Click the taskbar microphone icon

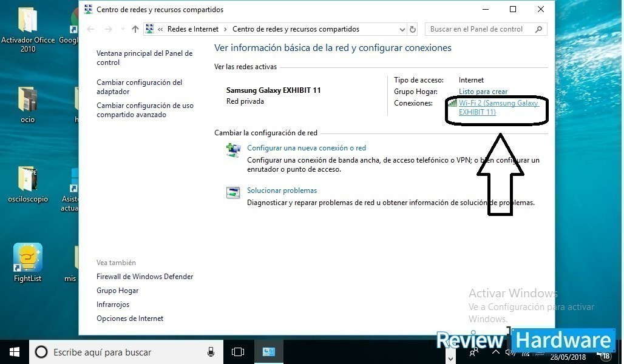(211, 352)
